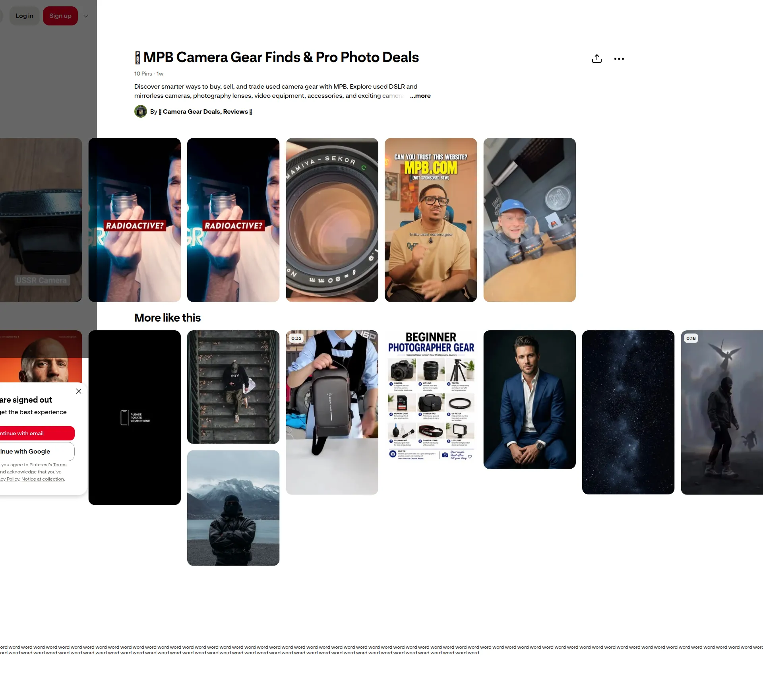Open the Mamiya-Sekor lens pin
The image size is (763, 700).
click(332, 220)
